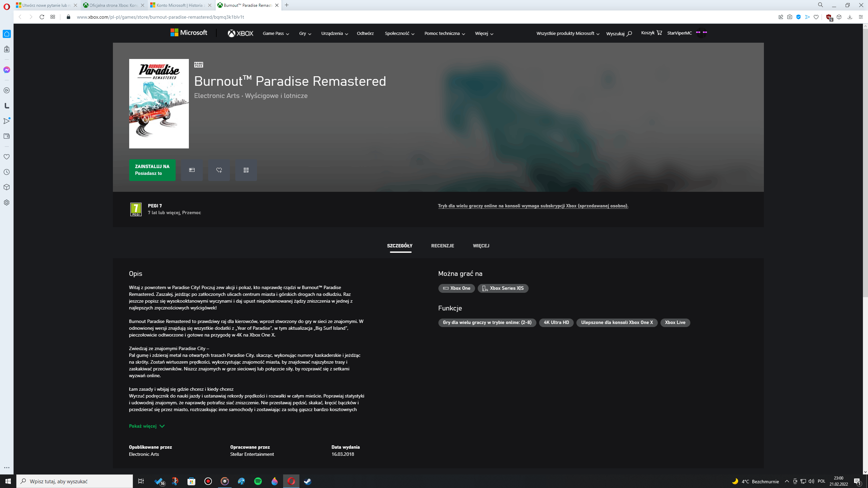The height and width of the screenshot is (488, 868).
Task: Open Opera settings gear in sidebar
Action: (7, 203)
